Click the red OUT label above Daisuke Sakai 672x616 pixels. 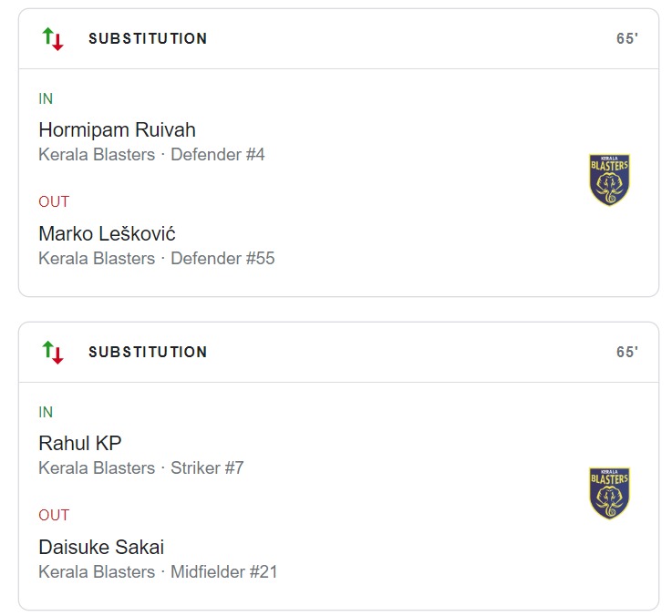point(54,515)
